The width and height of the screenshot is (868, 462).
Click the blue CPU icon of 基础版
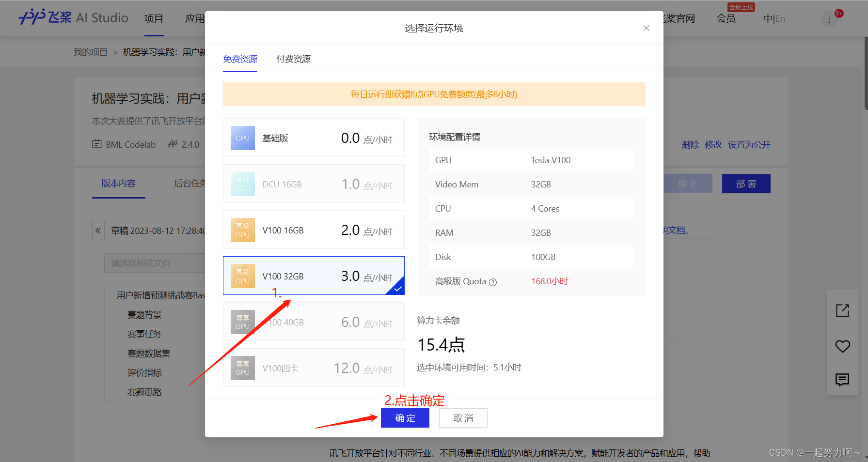pos(243,138)
